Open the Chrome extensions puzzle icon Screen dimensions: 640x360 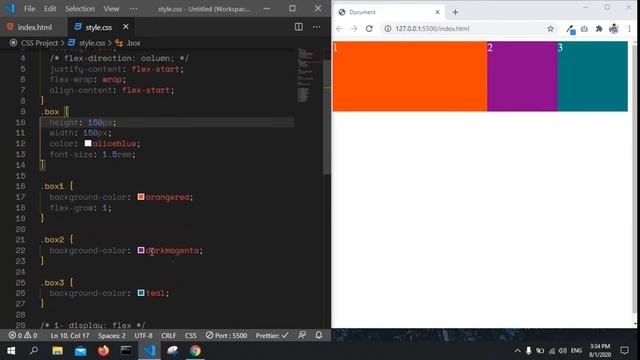(x=599, y=29)
